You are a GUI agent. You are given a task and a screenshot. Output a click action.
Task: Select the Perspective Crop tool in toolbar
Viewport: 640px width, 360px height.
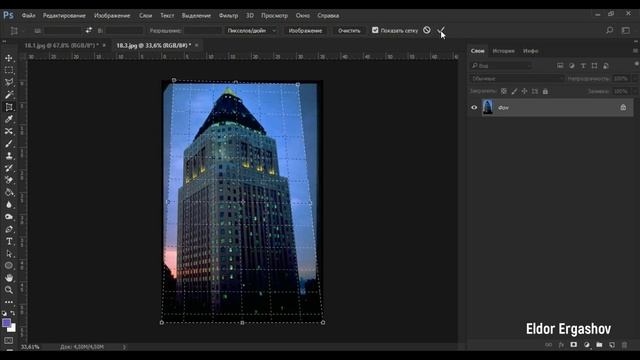click(x=9, y=107)
